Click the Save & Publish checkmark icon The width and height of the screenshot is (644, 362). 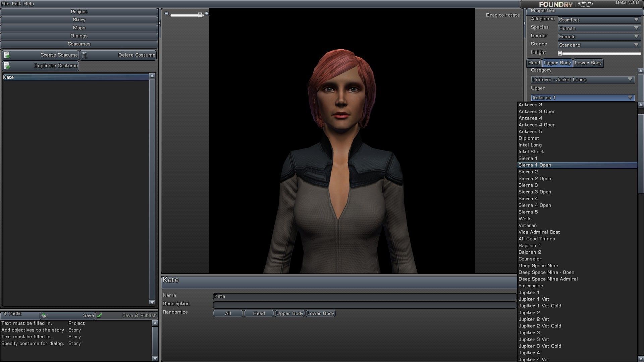pyautogui.click(x=99, y=315)
